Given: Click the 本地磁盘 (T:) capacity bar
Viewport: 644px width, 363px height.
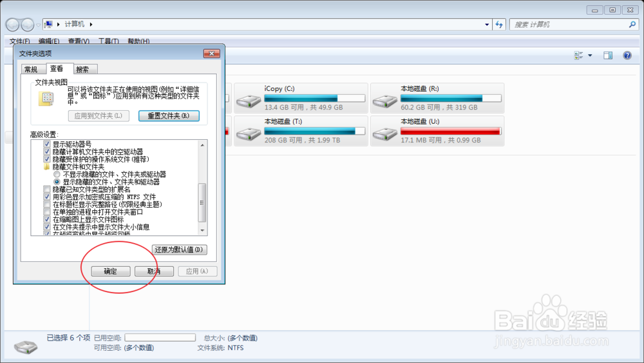Looking at the screenshot, I should (x=315, y=131).
